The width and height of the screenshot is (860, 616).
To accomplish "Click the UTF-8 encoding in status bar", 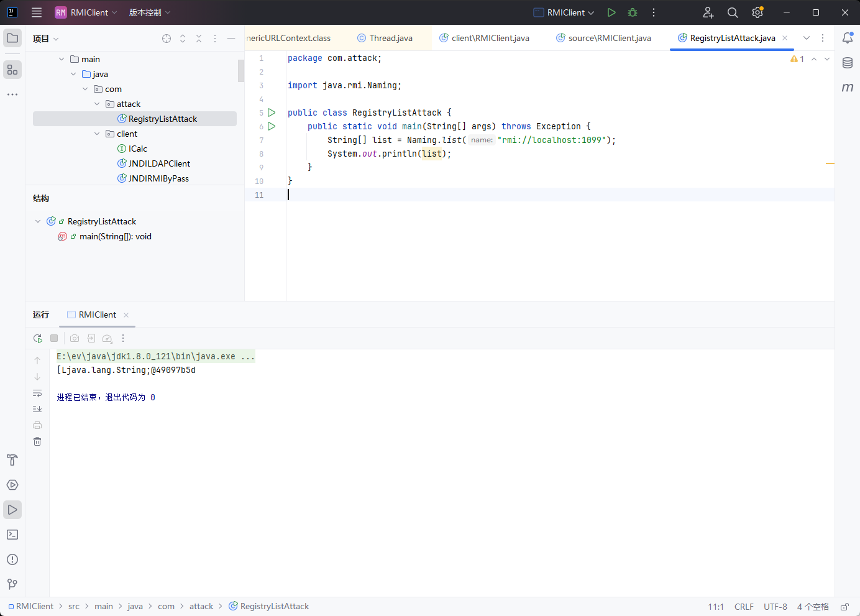I will 775,607.
